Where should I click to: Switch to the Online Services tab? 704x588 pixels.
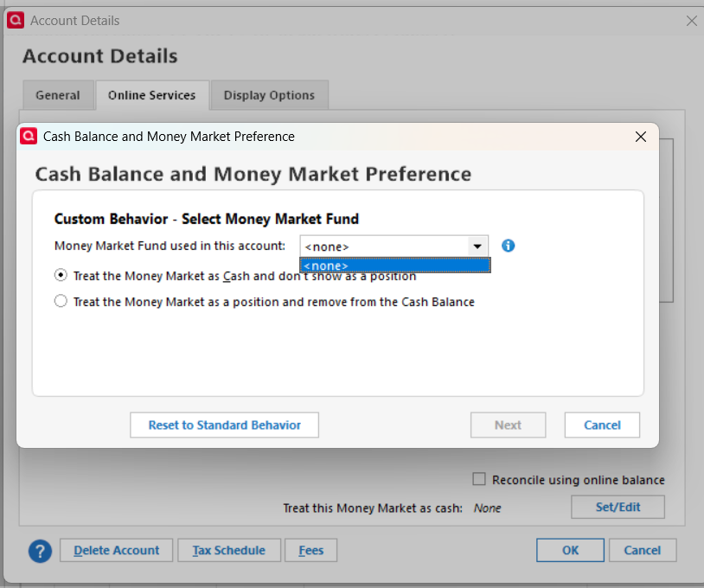tap(151, 95)
